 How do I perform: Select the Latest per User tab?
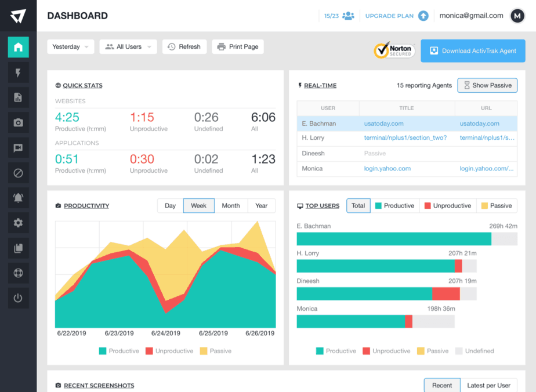point(488,386)
